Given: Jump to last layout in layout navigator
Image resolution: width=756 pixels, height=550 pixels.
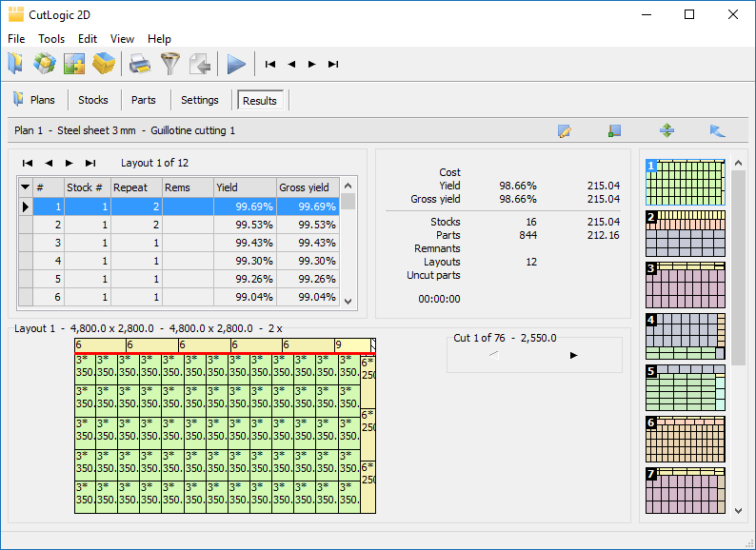Looking at the screenshot, I should [x=90, y=163].
